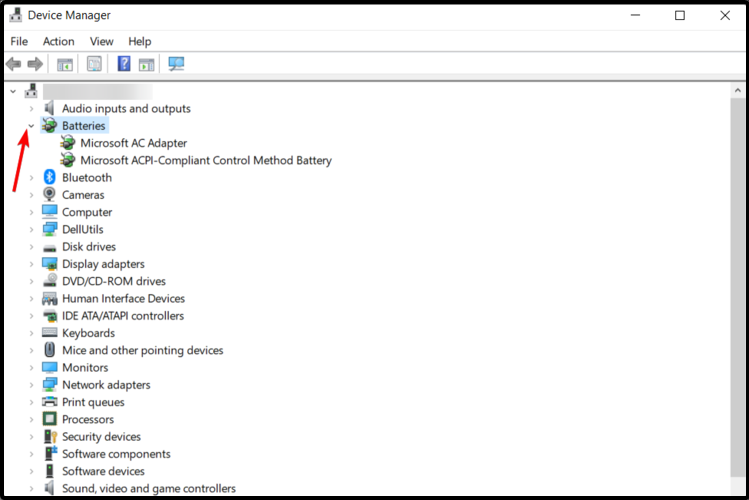Click the blue Help toolbar icon
This screenshot has height=500, width=749.
click(x=124, y=64)
